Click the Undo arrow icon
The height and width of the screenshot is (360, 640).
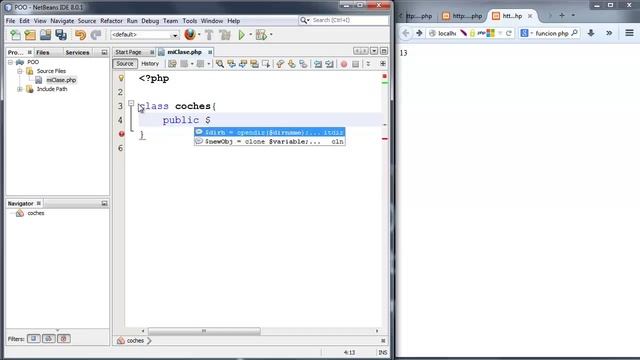[x=80, y=35]
